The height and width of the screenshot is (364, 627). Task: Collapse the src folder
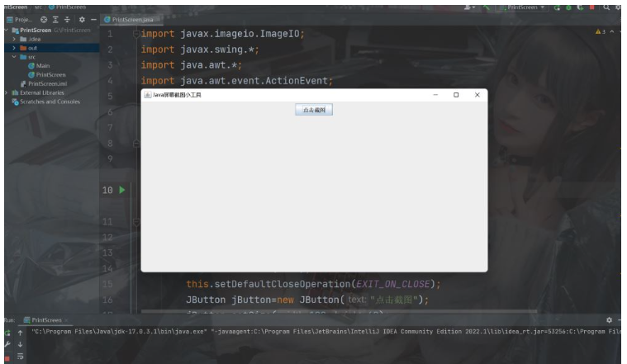coord(14,57)
